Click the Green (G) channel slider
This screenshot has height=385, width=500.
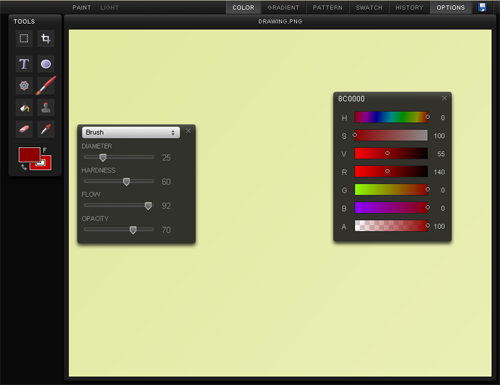pos(391,190)
